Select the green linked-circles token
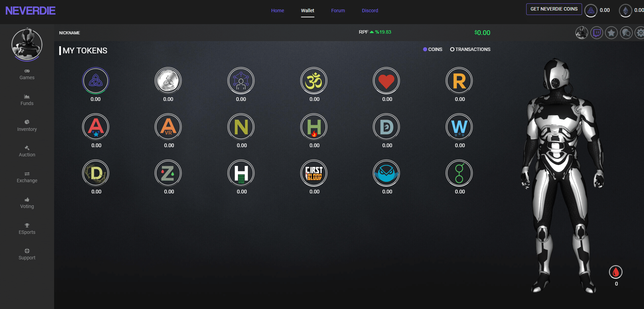This screenshot has width=644, height=309. (x=459, y=173)
